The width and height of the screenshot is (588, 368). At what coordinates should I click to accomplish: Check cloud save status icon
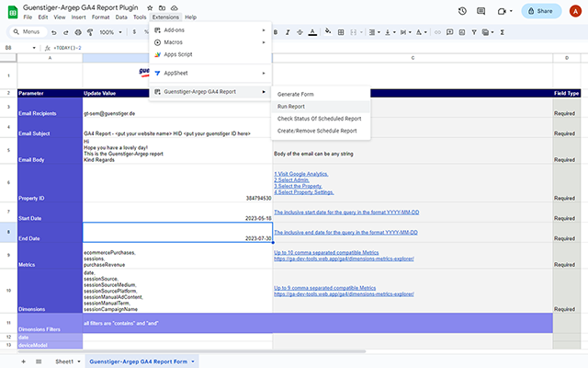point(175,8)
